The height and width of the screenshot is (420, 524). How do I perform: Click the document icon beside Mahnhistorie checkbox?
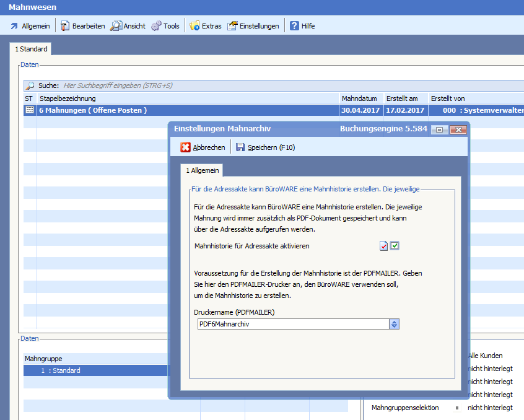384,246
